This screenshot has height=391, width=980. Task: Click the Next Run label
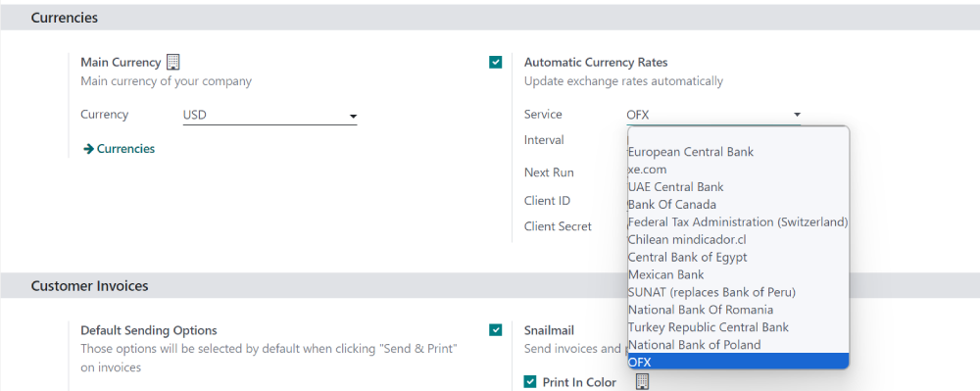click(549, 172)
